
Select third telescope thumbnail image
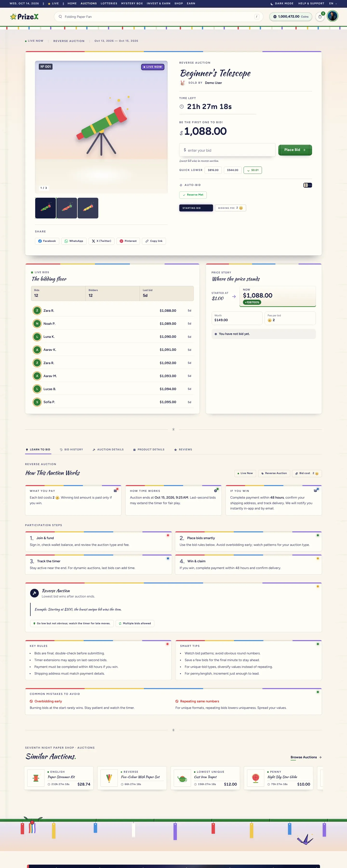[88, 208]
